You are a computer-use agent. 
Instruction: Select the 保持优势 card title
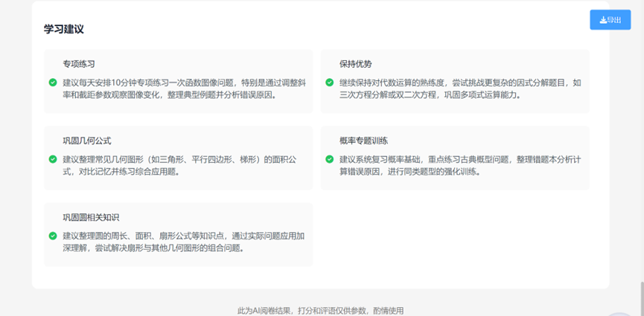pyautogui.click(x=356, y=65)
